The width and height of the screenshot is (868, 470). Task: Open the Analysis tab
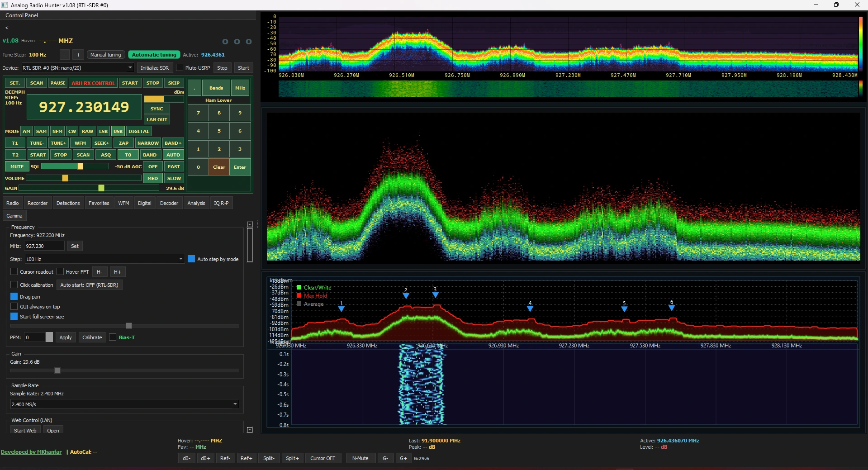196,203
